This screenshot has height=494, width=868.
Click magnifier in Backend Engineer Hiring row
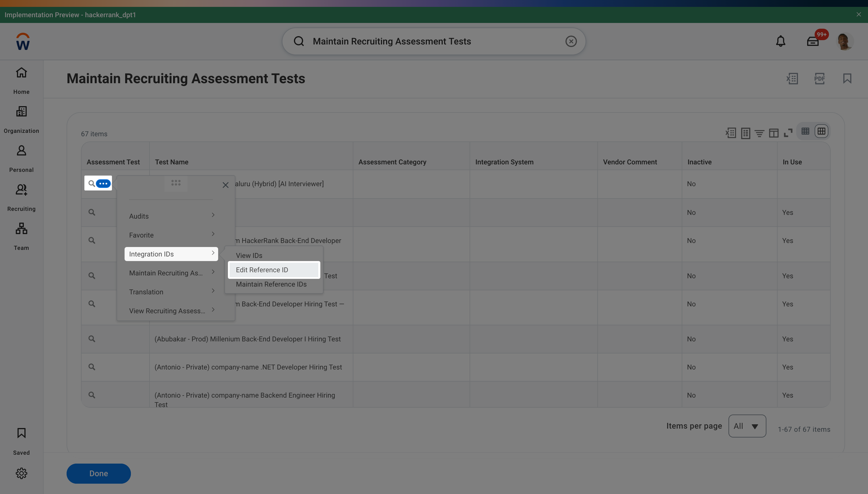(92, 395)
